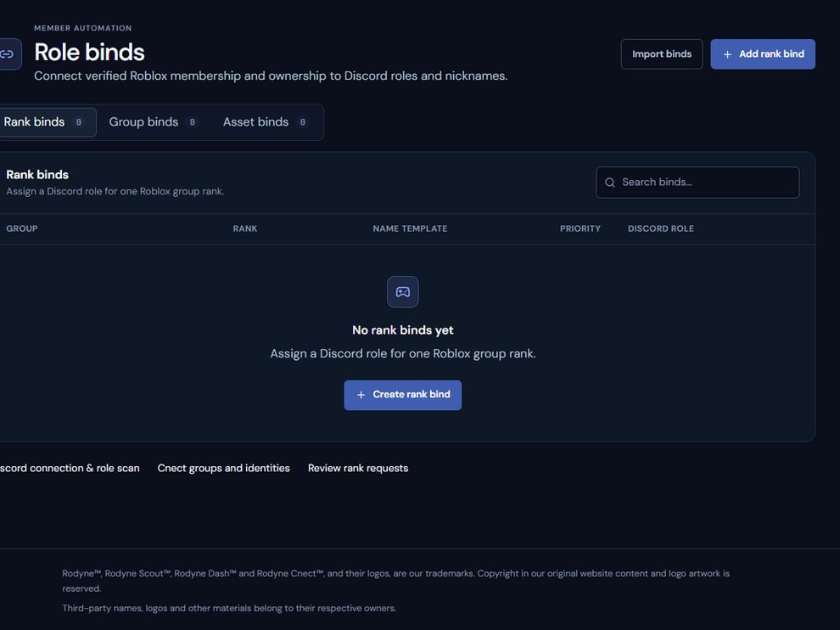
Task: Click the Asset binds tab count badge
Action: (x=303, y=122)
